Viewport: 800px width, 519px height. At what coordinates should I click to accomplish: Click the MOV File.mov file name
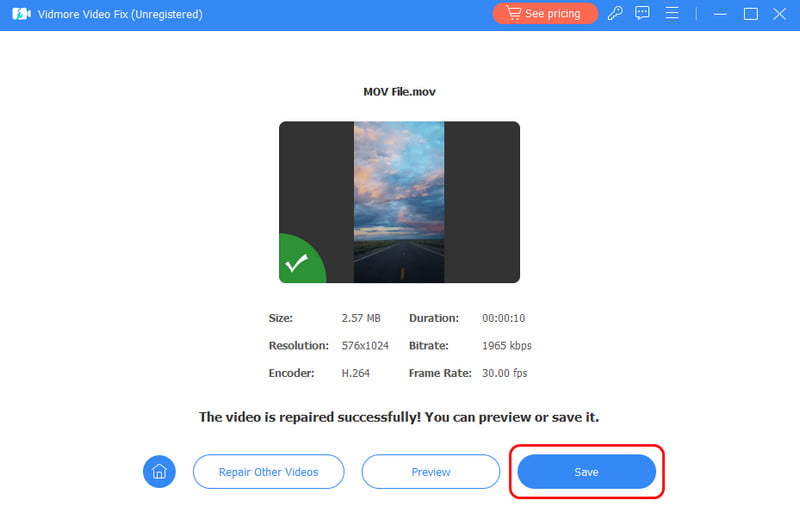tap(399, 92)
